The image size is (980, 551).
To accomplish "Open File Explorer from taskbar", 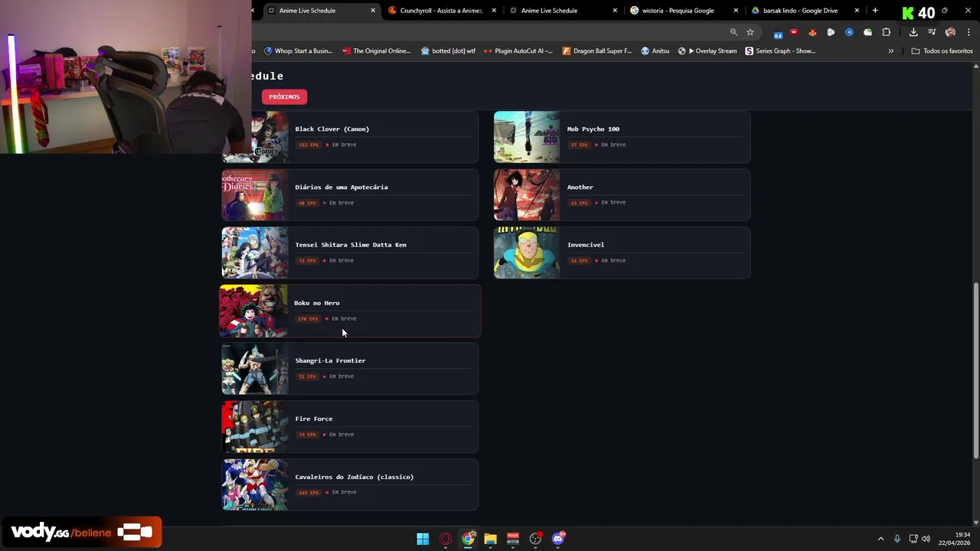I will coord(491,539).
